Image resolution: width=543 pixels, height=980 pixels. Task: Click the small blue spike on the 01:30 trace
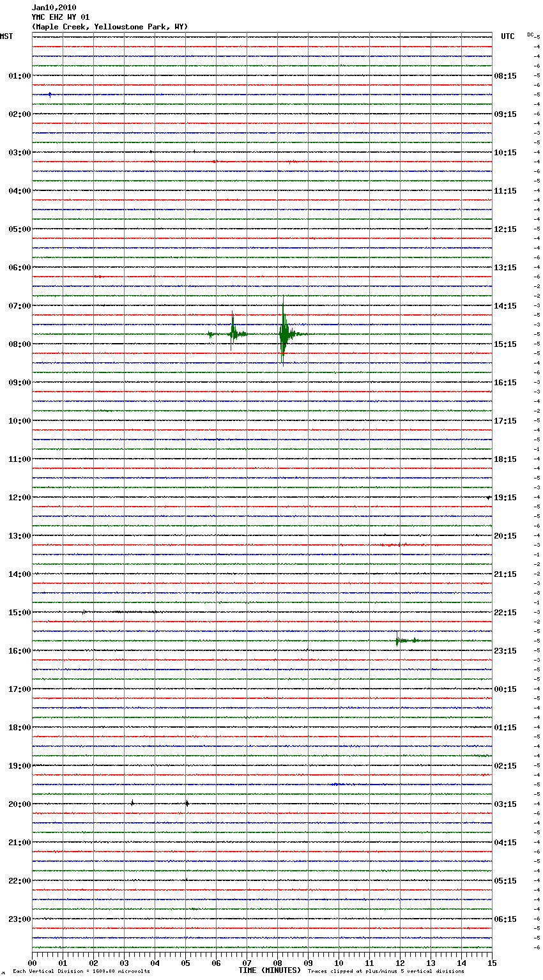point(50,95)
